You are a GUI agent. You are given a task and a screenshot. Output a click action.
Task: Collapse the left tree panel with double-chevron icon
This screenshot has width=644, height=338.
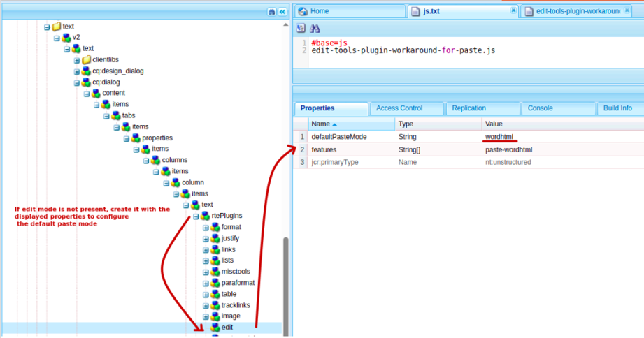click(x=282, y=12)
